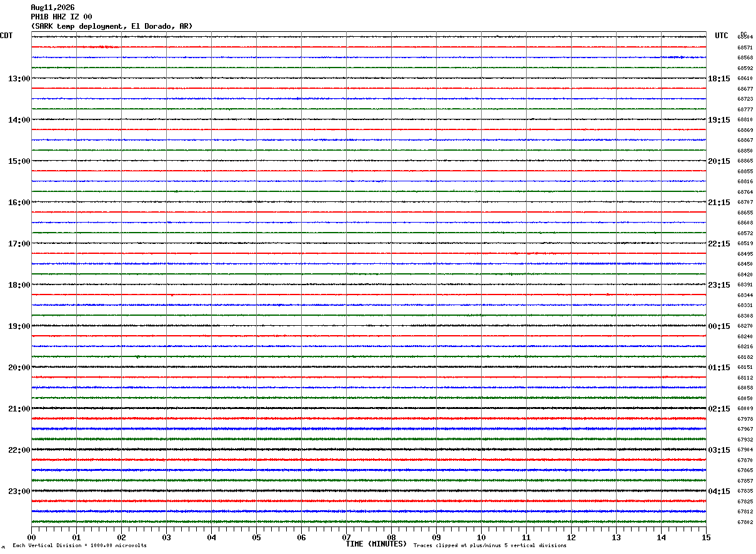Click minute '12' tick label on time axis

coord(571,537)
